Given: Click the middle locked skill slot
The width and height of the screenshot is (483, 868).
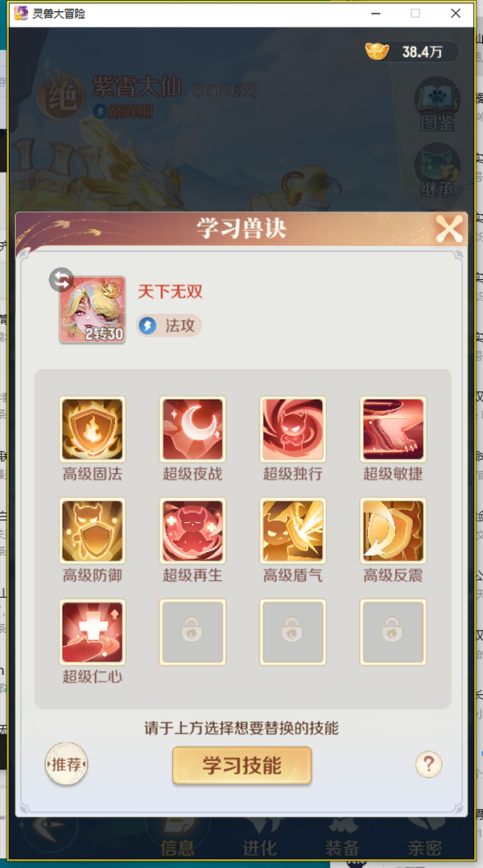Looking at the screenshot, I should 293,631.
